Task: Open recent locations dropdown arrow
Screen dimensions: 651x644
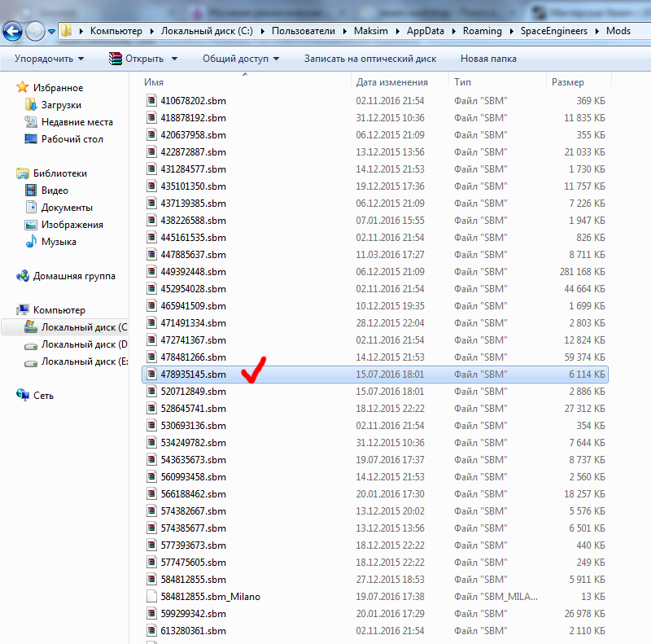Action: [51, 32]
